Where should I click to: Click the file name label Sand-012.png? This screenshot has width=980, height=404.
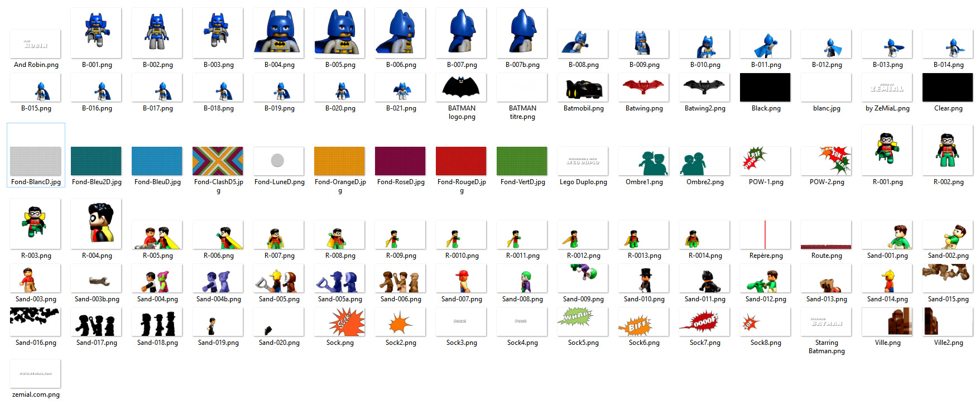click(x=766, y=299)
